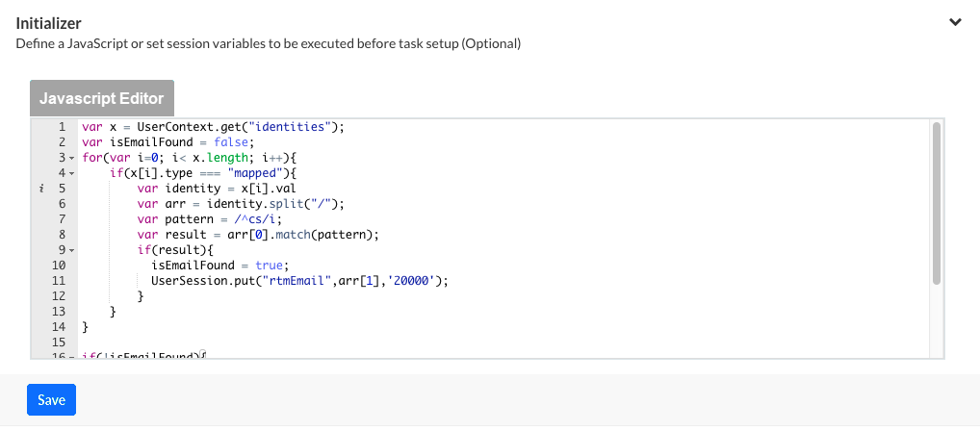Fold the if(result) block at line 9
980x431 pixels.
click(x=72, y=249)
